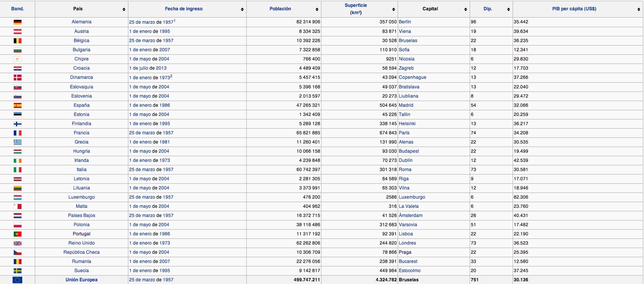Click the Sweden flag icon

[18, 271]
